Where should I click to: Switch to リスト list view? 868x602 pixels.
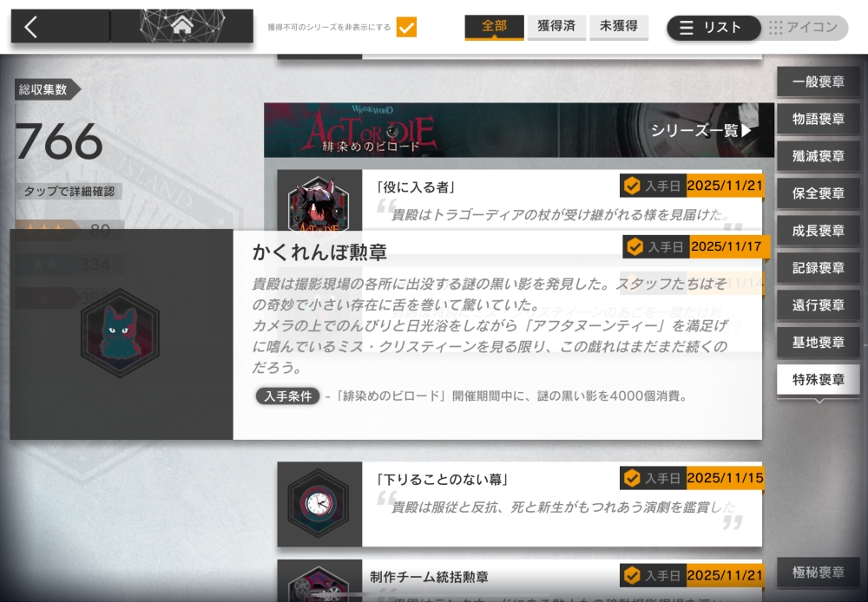pos(713,28)
